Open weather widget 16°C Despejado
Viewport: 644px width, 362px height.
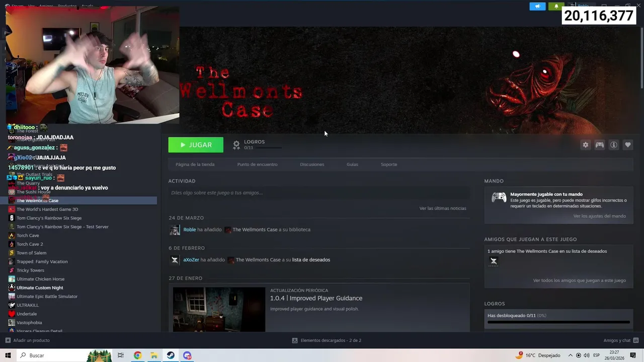538,355
